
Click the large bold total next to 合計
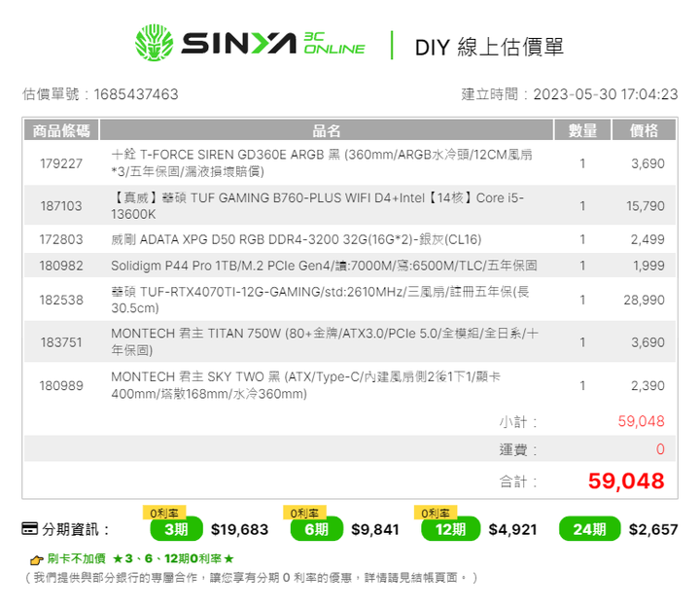pyautogui.click(x=626, y=481)
